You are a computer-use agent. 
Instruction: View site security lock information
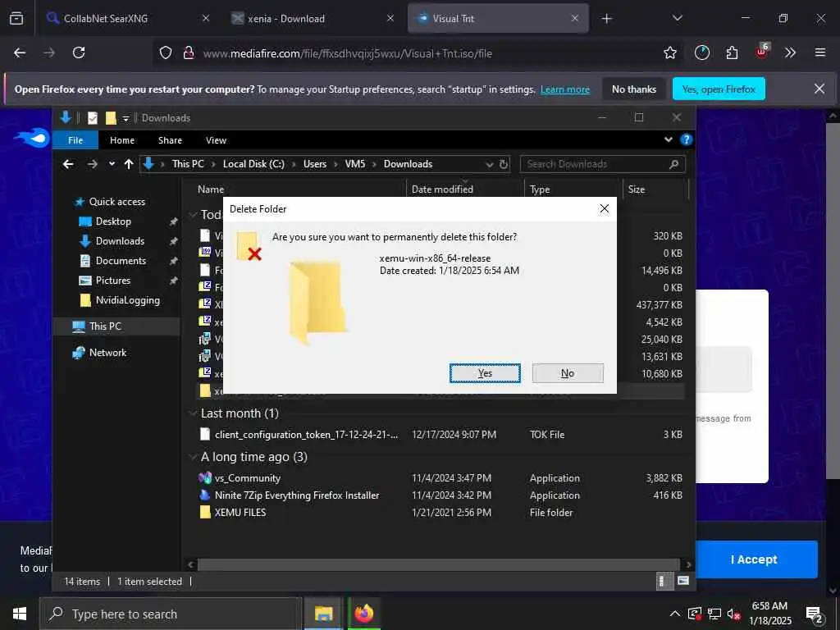pos(189,53)
